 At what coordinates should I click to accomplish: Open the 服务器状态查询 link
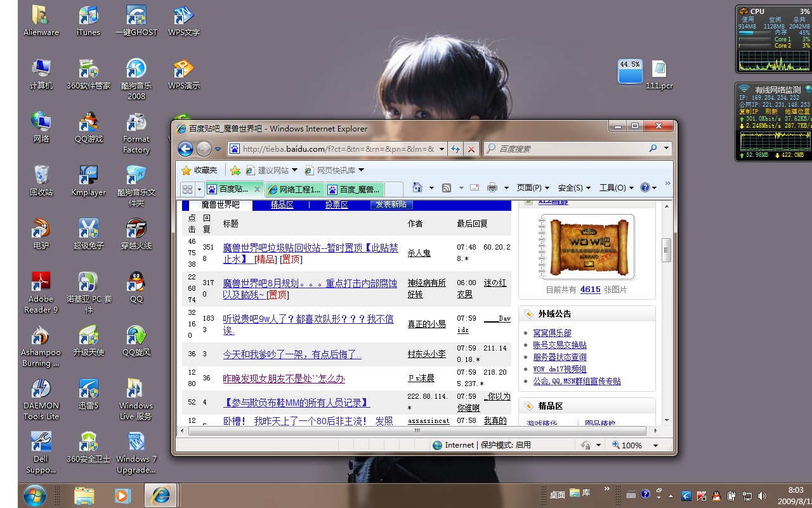[x=560, y=357]
